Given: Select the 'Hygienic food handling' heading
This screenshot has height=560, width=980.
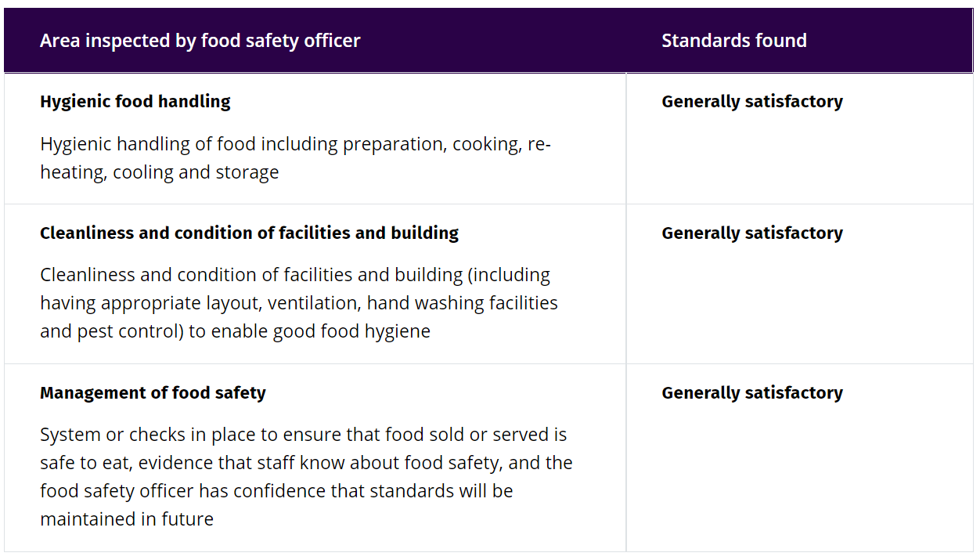Looking at the screenshot, I should coord(135,101).
